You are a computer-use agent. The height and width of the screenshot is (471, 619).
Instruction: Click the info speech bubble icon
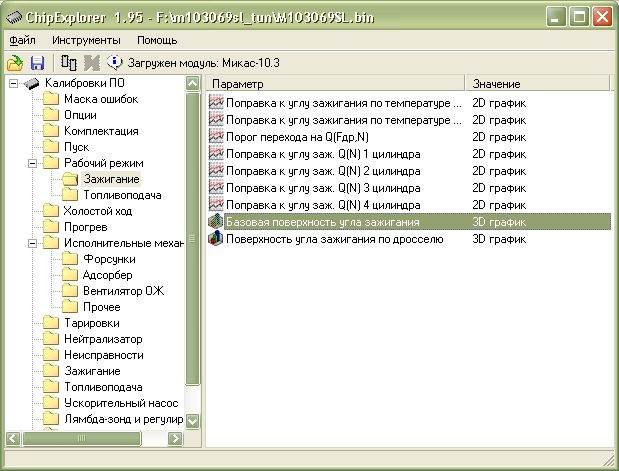click(x=113, y=62)
